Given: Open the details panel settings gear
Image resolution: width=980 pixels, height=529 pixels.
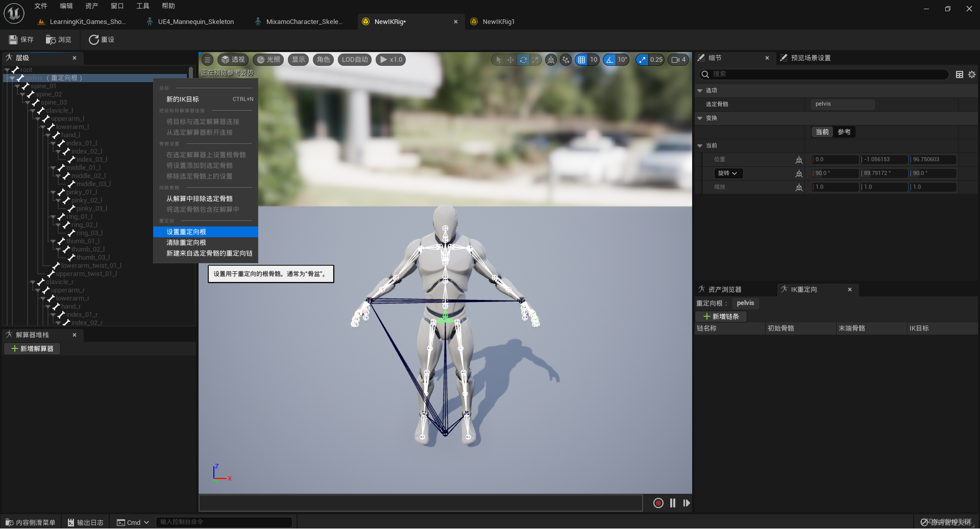Looking at the screenshot, I should pos(972,74).
